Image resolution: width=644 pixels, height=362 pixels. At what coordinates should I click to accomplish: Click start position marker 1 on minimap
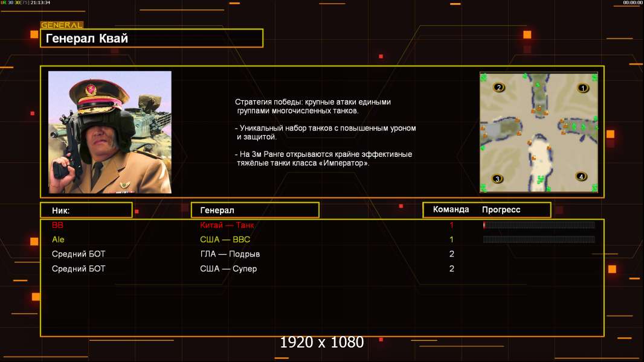pos(583,87)
